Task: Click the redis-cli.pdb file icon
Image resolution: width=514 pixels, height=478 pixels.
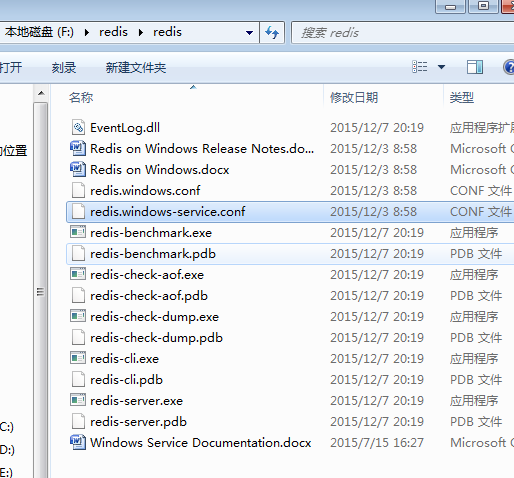Action: click(78, 379)
